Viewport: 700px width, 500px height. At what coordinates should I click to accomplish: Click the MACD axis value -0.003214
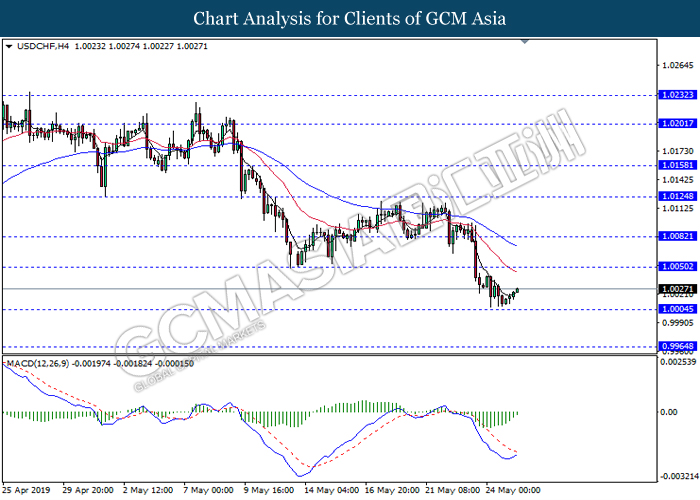(678, 476)
